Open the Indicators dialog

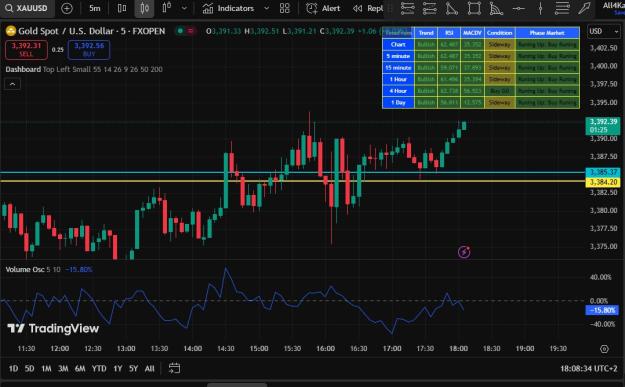point(228,8)
